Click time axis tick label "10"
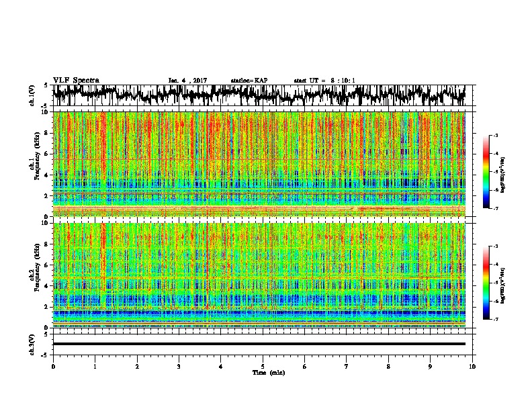 pyautogui.click(x=472, y=367)
